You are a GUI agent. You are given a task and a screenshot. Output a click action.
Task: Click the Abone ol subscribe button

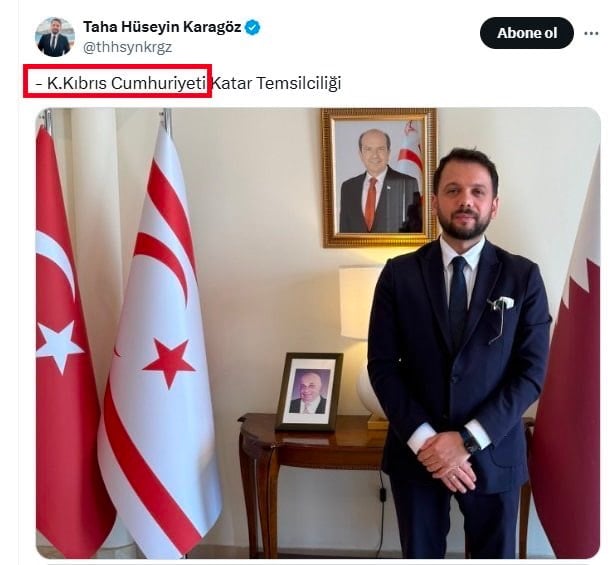pos(527,33)
